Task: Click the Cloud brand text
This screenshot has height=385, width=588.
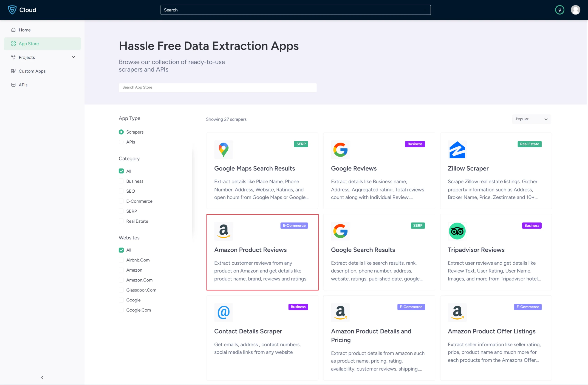Action: click(28, 10)
